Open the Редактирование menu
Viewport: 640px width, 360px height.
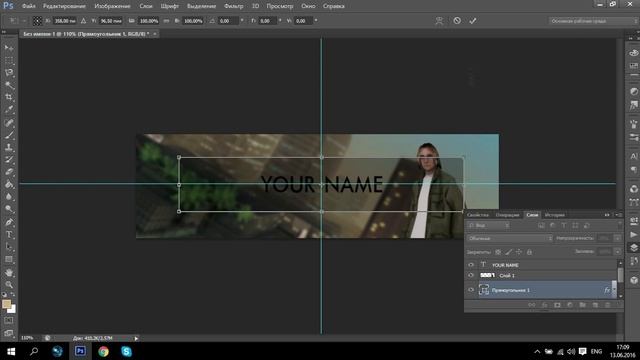(64, 6)
